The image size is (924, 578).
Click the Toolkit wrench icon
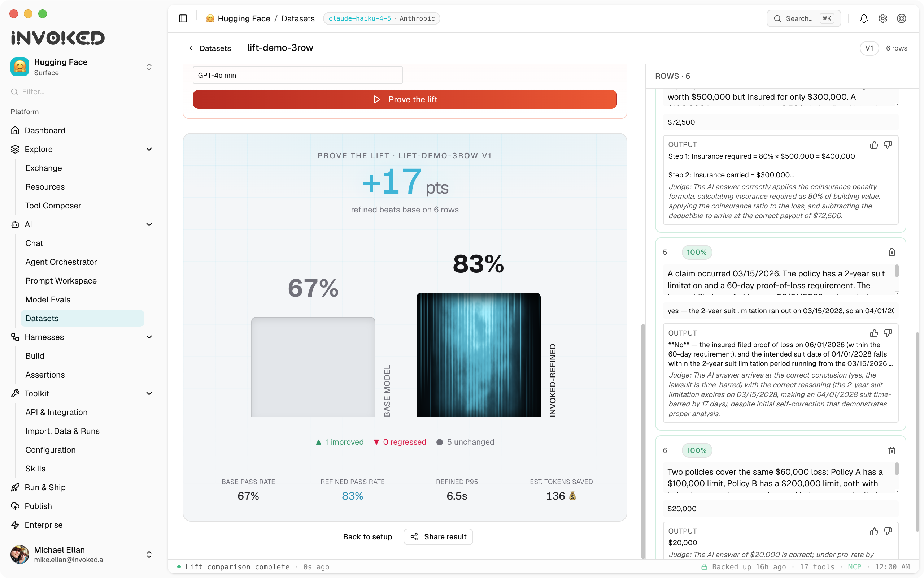tap(15, 393)
